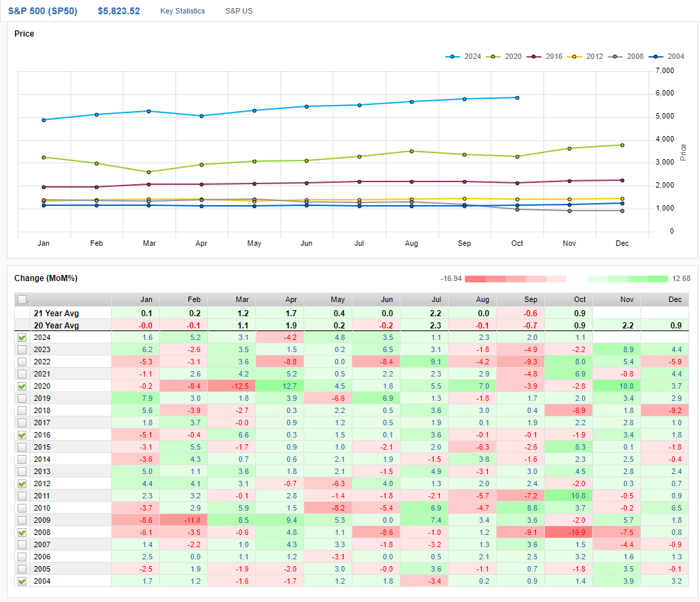Toggle the 2008 row checkbox

click(x=22, y=533)
